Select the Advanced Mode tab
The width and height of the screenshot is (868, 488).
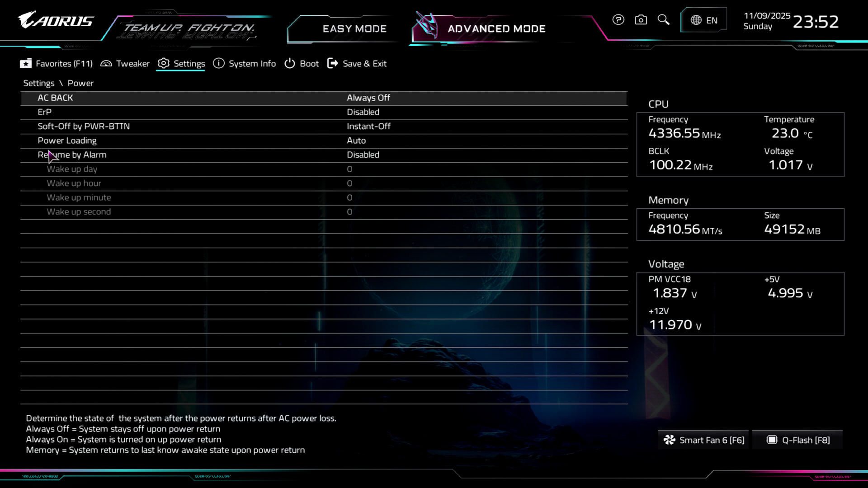point(496,29)
